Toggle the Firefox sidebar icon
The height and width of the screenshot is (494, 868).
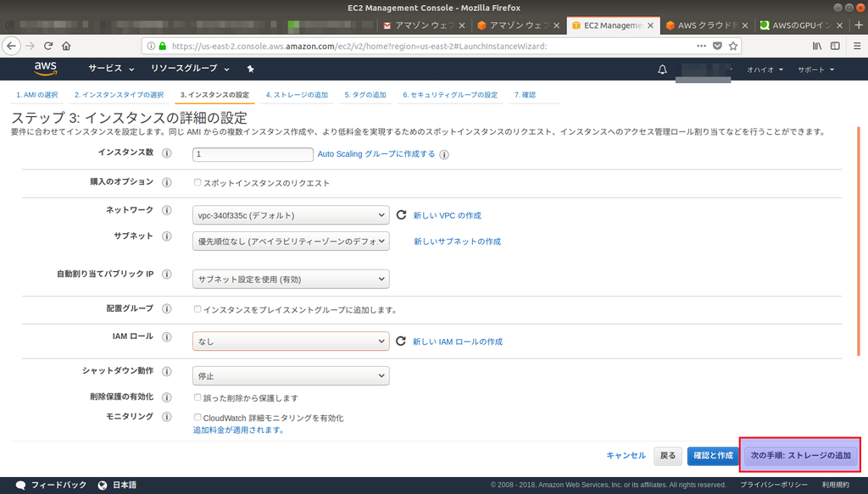[835, 46]
